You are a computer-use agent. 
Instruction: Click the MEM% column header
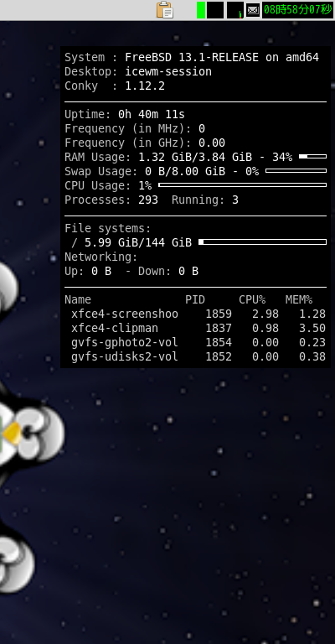(x=299, y=300)
